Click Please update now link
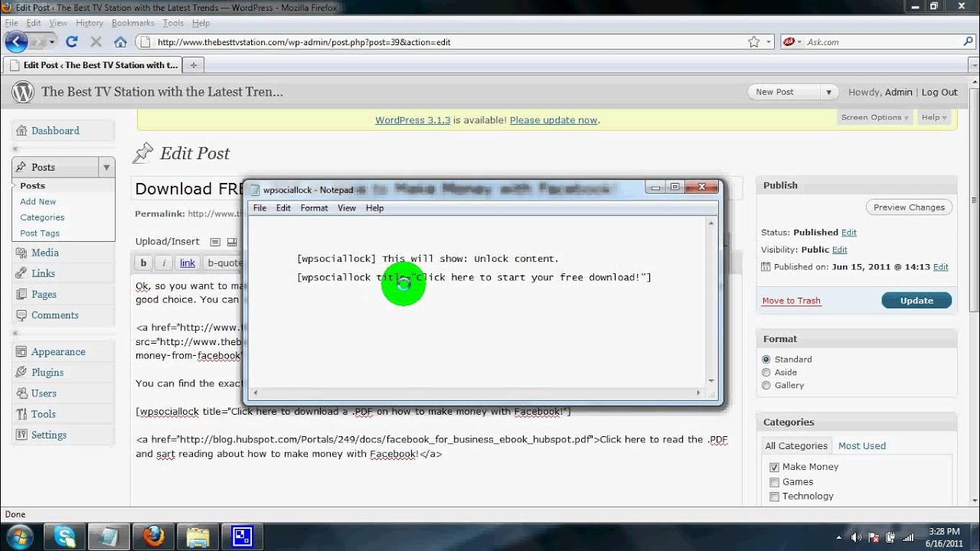980x551 pixels. (554, 120)
